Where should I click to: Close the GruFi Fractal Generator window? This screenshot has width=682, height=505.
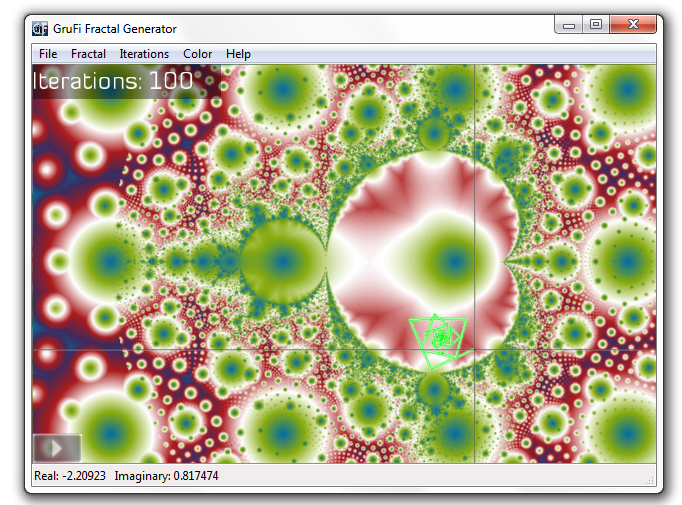pyautogui.click(x=633, y=24)
